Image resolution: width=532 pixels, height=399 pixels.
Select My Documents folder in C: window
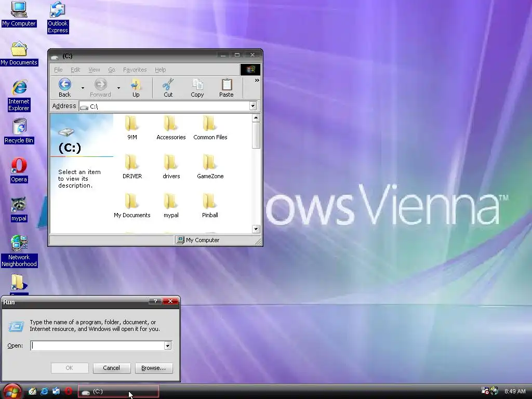tap(132, 206)
